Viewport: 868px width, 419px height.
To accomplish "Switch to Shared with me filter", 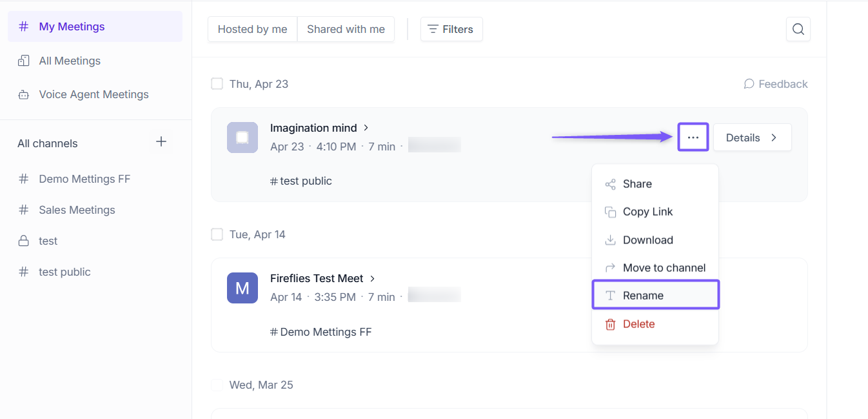I will click(346, 29).
